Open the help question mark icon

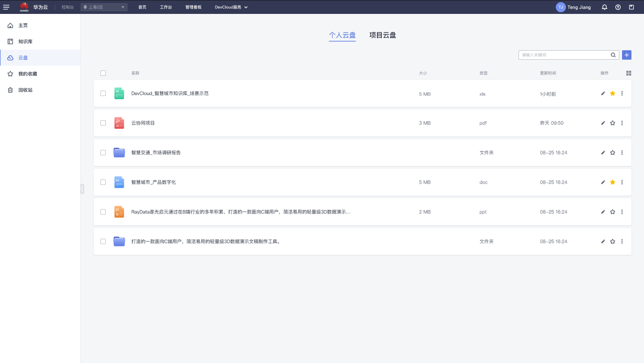(x=618, y=7)
